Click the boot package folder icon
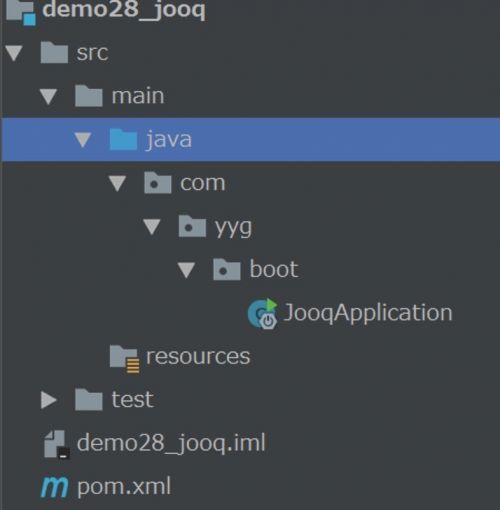Screen dimensions: 500x510 227,269
